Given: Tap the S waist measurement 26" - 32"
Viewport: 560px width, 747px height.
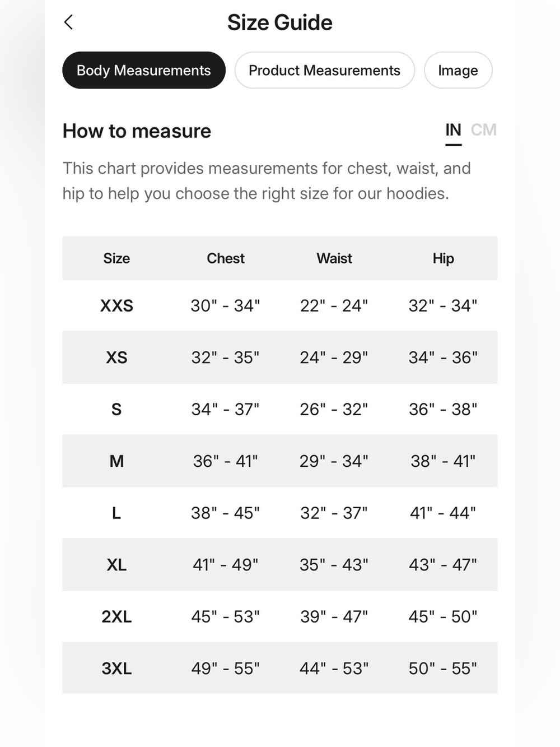Looking at the screenshot, I should (334, 409).
